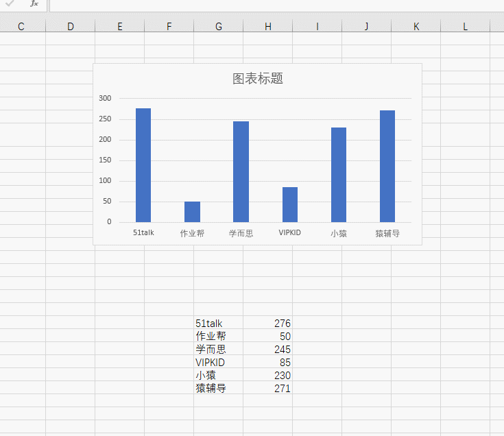Select table cell with value 50
The width and height of the screenshot is (504, 436).
click(267, 336)
